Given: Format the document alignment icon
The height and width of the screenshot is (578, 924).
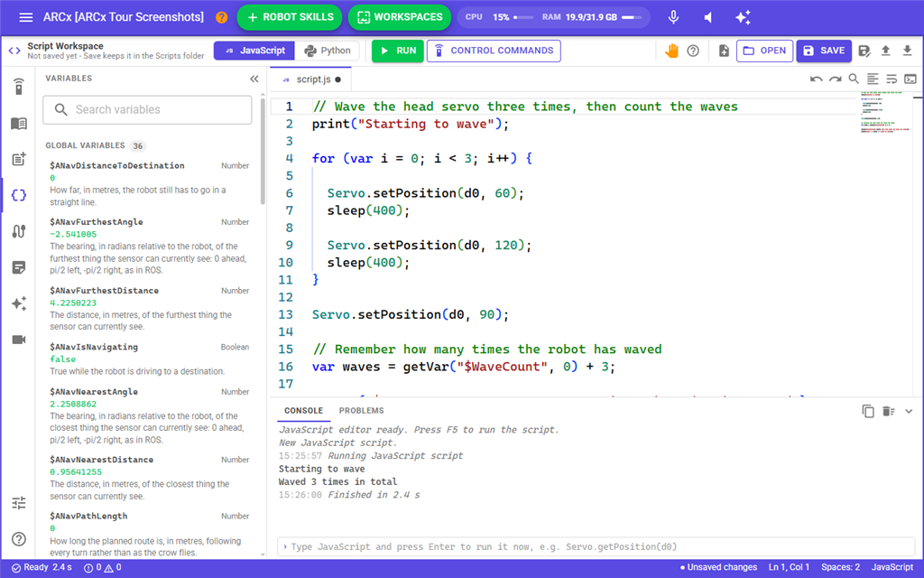Looking at the screenshot, I should [x=873, y=79].
